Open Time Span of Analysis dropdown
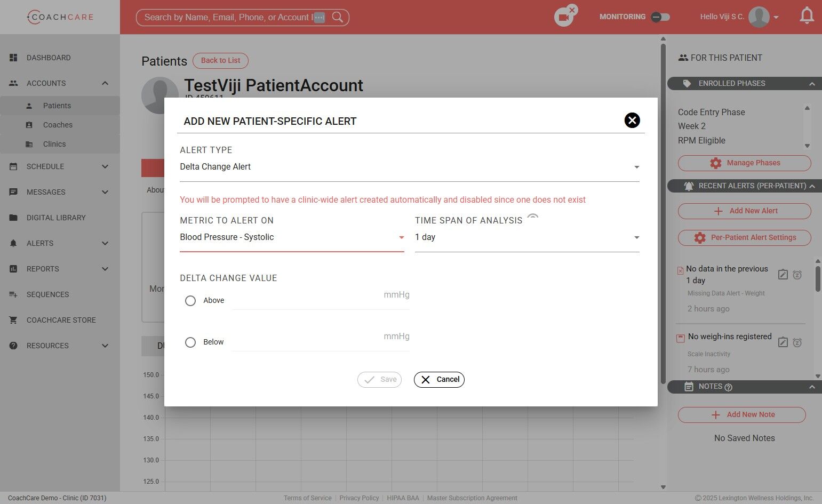This screenshot has width=822, height=504. point(527,237)
